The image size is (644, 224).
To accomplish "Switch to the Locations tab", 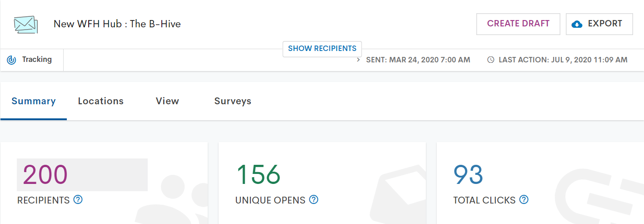I will point(101,101).
